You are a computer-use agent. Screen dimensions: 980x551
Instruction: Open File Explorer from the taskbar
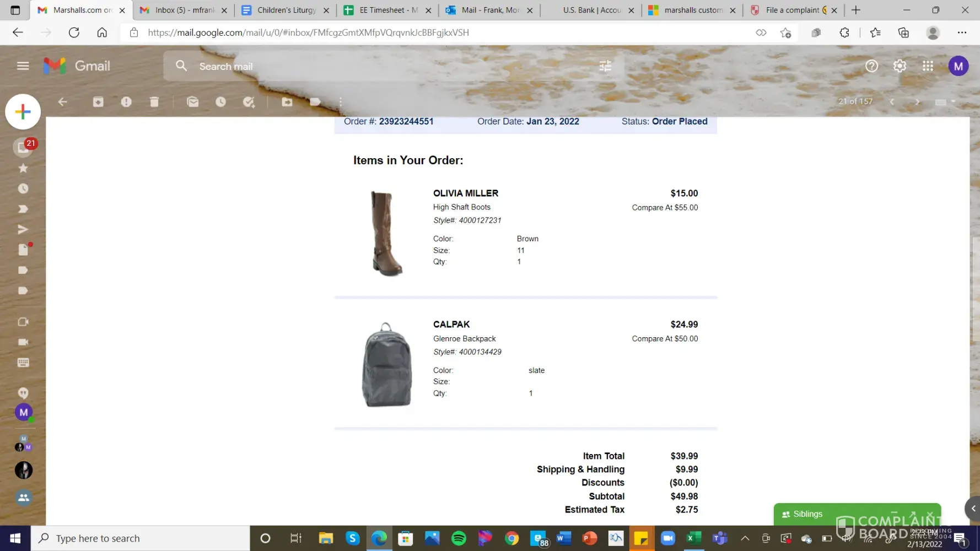pyautogui.click(x=326, y=538)
